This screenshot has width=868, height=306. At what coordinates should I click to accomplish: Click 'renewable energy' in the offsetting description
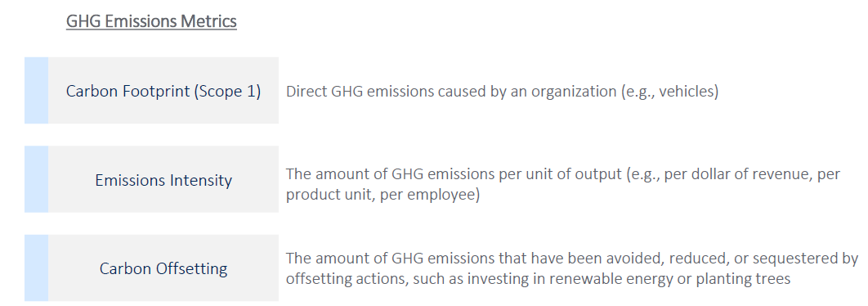(567, 279)
